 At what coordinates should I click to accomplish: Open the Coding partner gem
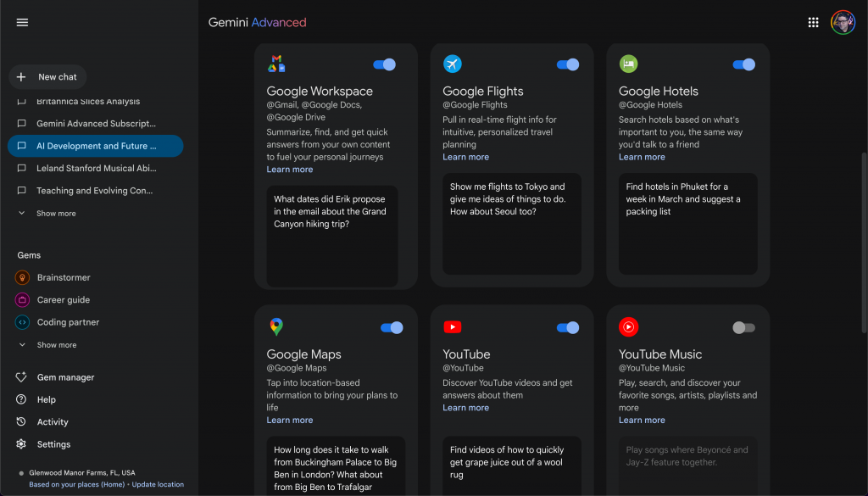click(68, 322)
